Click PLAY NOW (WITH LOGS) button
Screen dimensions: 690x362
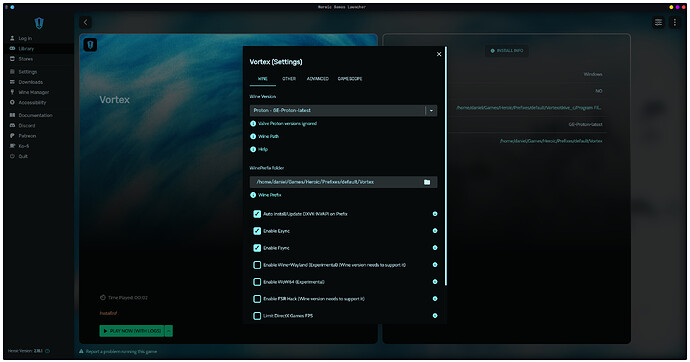[x=132, y=331]
